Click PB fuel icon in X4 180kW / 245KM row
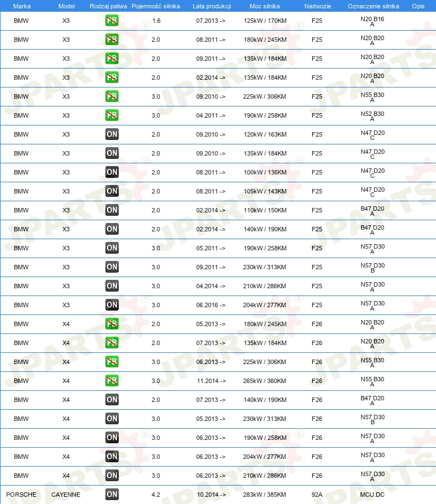 coord(112,324)
